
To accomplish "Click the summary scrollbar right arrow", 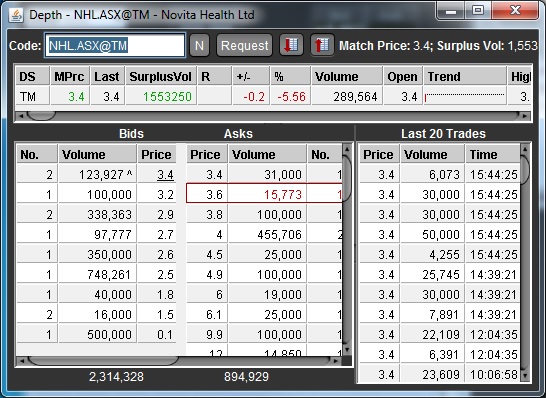I will 525,116.
